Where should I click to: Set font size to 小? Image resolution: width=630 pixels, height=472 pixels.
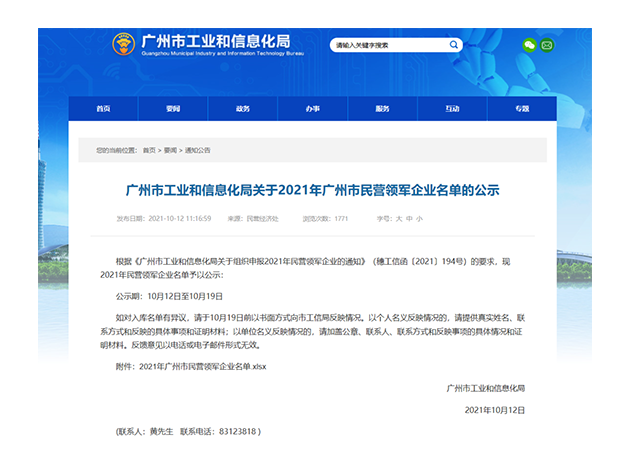click(419, 218)
